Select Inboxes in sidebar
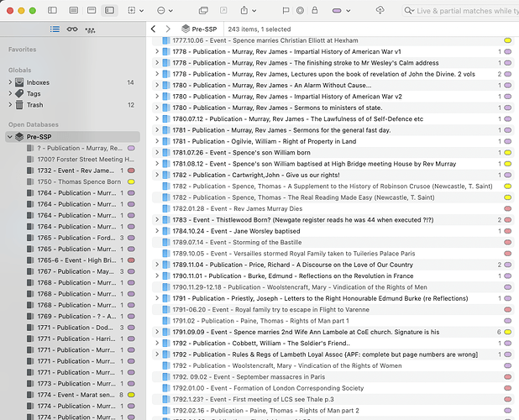The width and height of the screenshot is (519, 420). tap(72, 82)
